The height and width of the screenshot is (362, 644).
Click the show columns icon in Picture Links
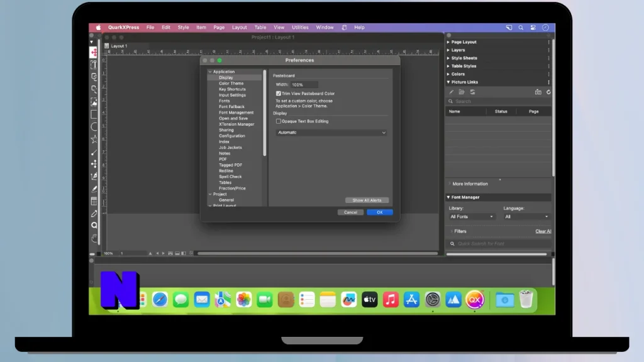[x=538, y=92]
